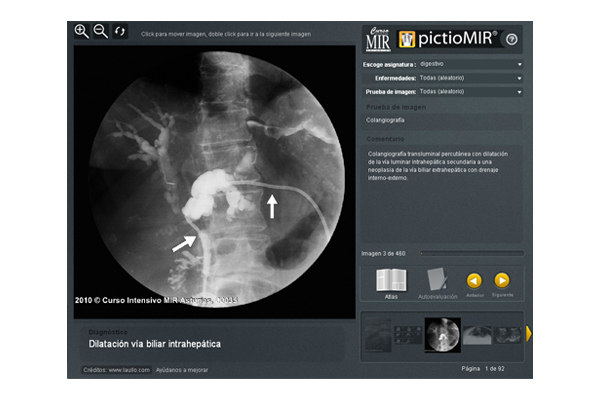The height and width of the screenshot is (400, 600).
Task: Select the second thumbnail with grid of images
Action: pos(408,335)
